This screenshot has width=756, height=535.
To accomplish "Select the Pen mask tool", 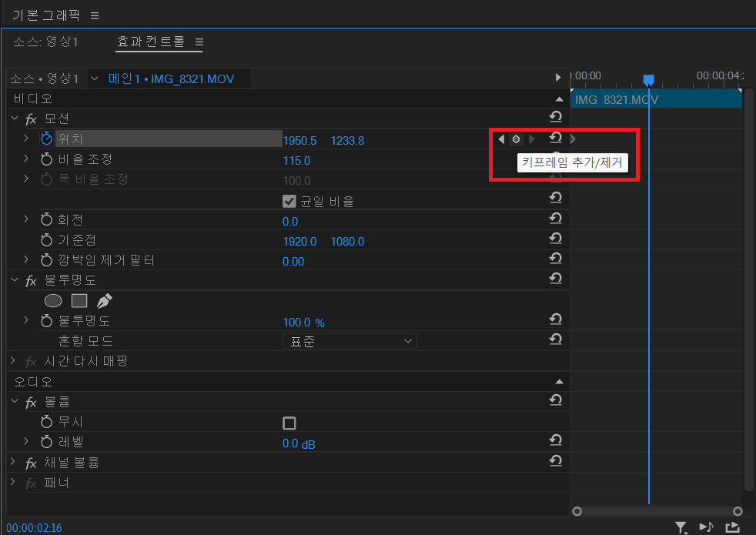I will [103, 299].
